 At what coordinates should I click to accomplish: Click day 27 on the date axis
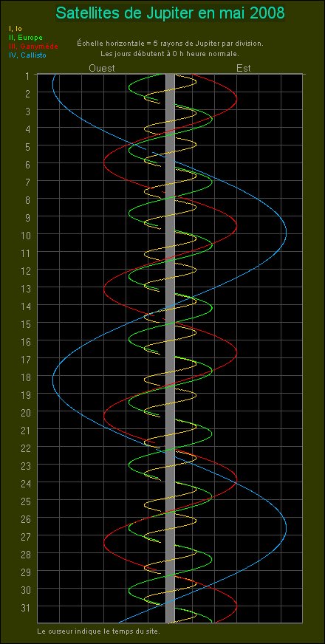click(25, 535)
